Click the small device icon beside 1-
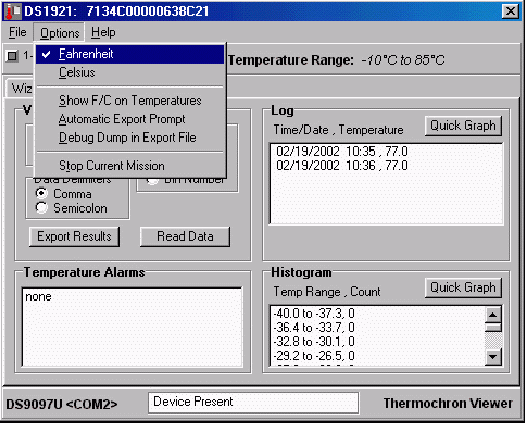This screenshot has width=525, height=423. [x=12, y=56]
